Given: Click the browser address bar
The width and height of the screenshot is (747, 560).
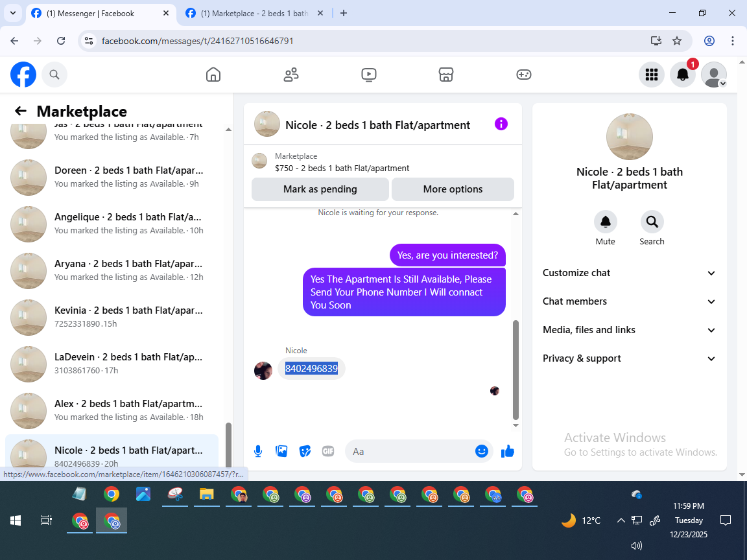Looking at the screenshot, I should coord(372,41).
